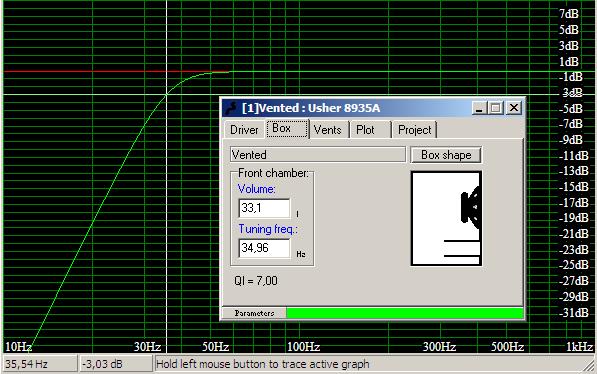Open the Project tab
This screenshot has height=374, width=597.
(x=414, y=130)
